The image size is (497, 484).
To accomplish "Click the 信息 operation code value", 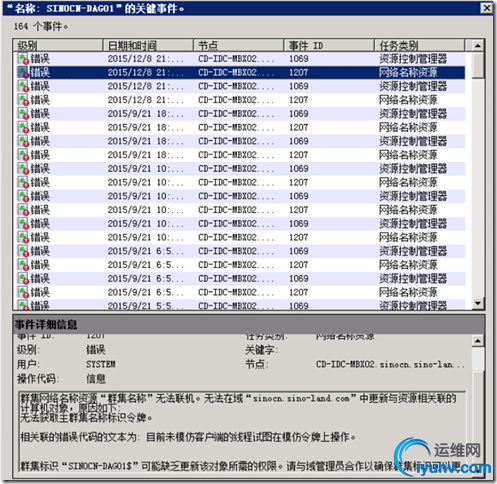I will [x=96, y=379].
